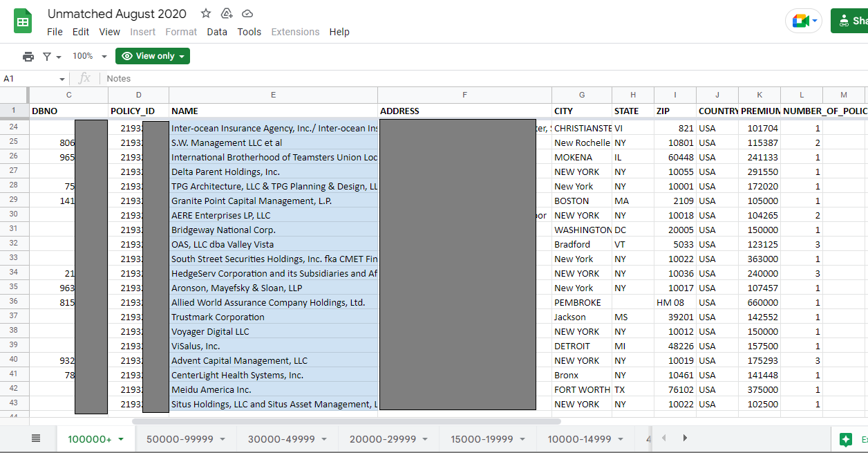
Task: Click the green Share button
Action: pyautogui.click(x=849, y=21)
